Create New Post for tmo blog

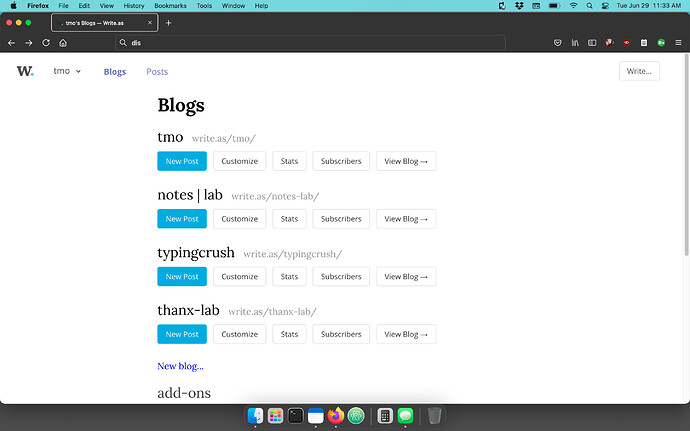[x=182, y=161]
